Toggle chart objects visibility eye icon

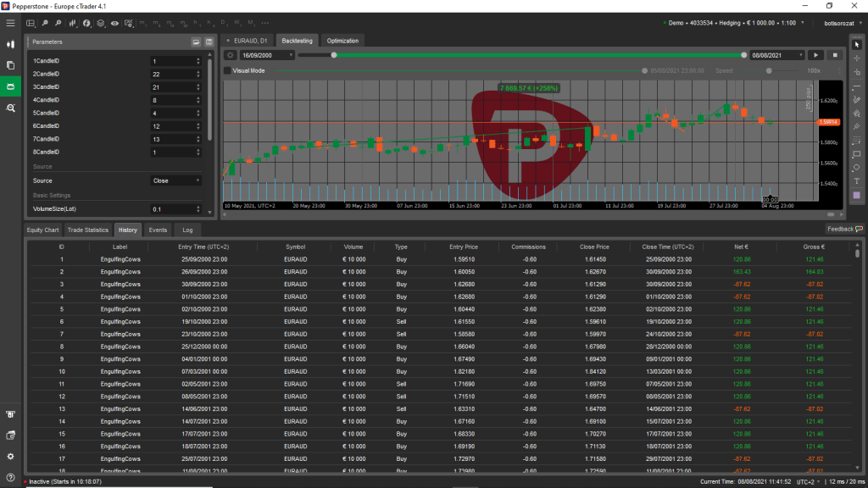[114, 23]
